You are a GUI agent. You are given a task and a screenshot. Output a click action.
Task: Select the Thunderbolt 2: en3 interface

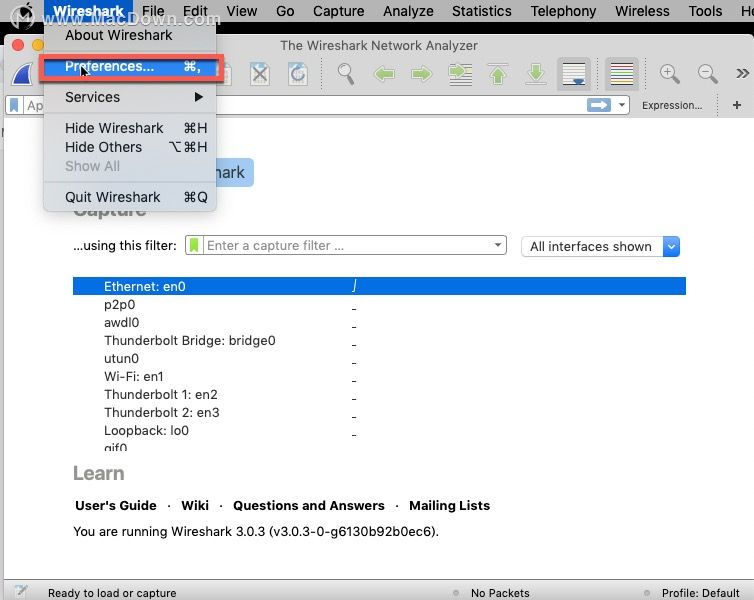379,412
